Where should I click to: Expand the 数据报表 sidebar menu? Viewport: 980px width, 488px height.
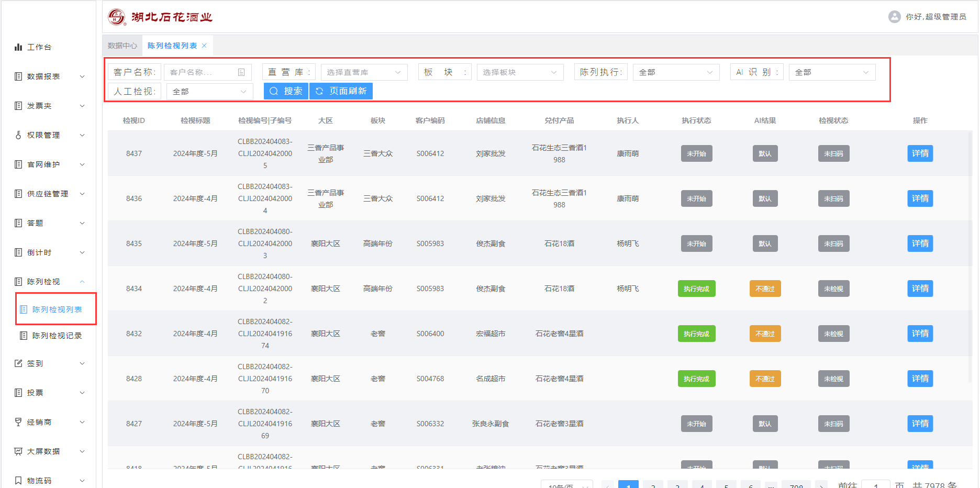pyautogui.click(x=50, y=76)
